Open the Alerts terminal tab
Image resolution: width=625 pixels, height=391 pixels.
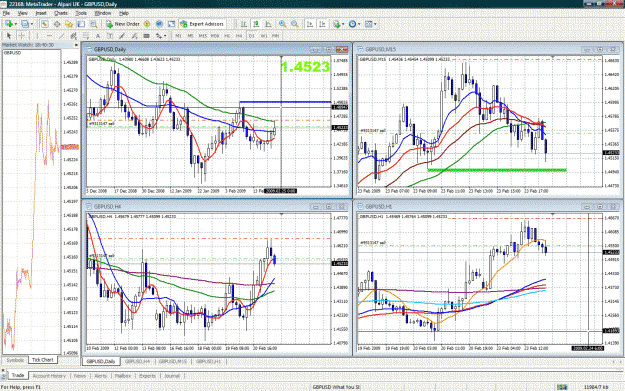tap(100, 376)
